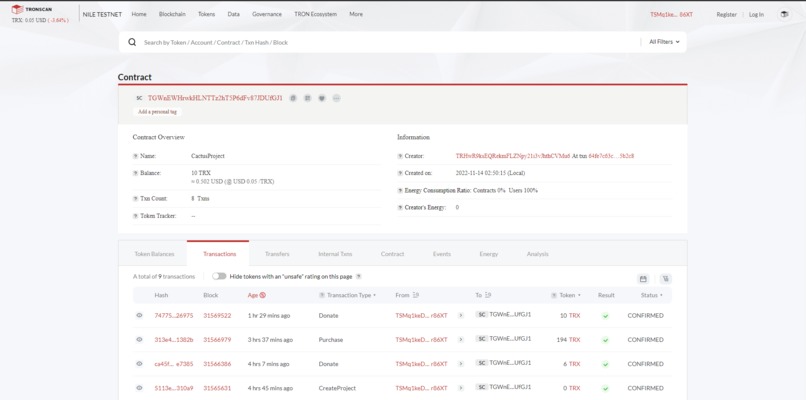This screenshot has width=806, height=400.
Task: Show the contract address QR code icon
Action: point(307,98)
